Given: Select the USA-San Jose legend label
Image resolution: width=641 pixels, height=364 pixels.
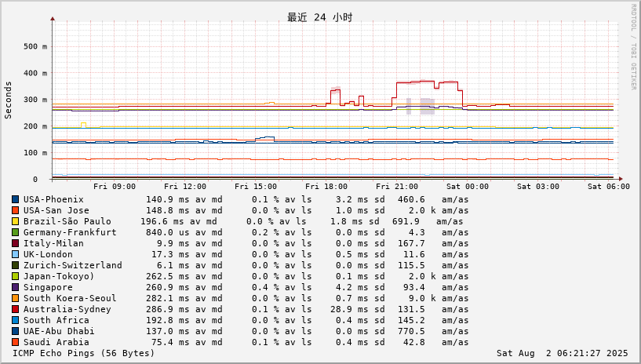Looking at the screenshot, I should (x=56, y=210).
